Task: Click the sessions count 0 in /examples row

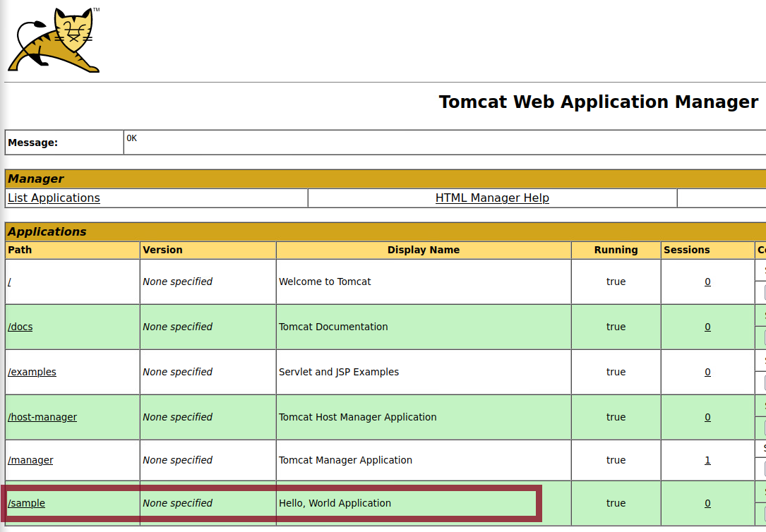Action: [707, 372]
